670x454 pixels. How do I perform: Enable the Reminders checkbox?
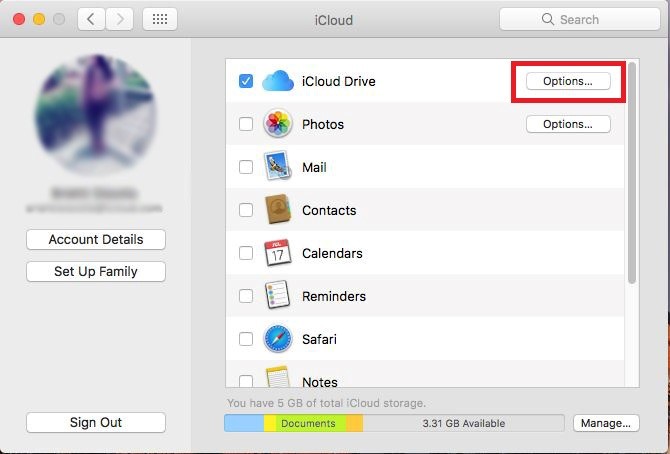point(246,296)
